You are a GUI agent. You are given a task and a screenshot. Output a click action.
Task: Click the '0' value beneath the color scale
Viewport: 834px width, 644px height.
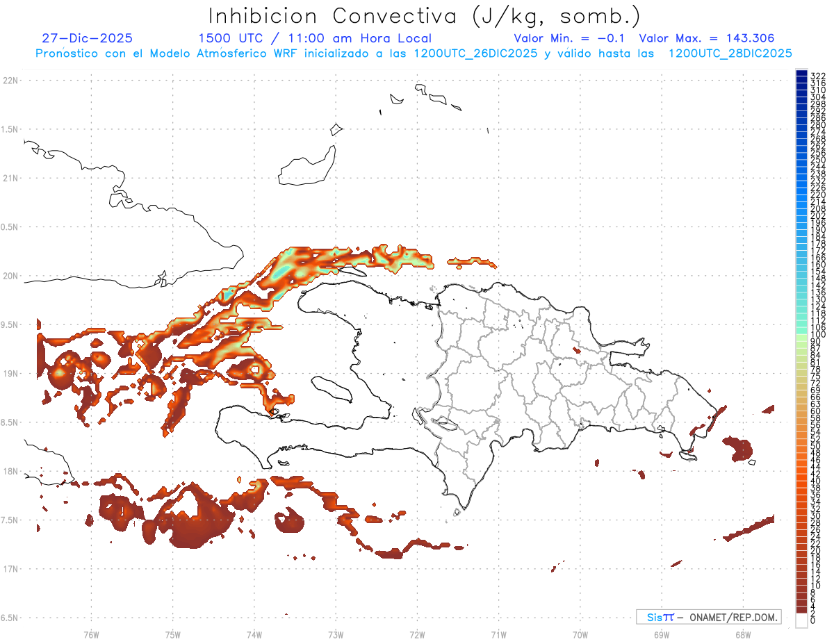coord(814,622)
